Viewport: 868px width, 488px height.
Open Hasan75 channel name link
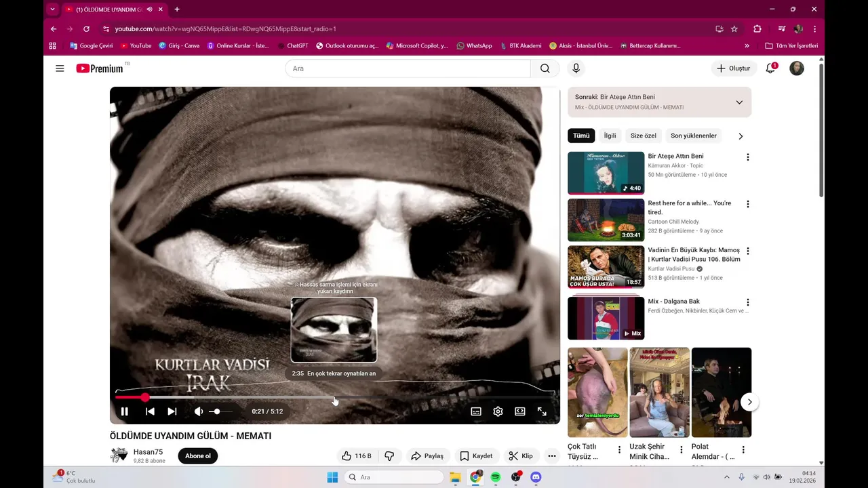pyautogui.click(x=148, y=452)
